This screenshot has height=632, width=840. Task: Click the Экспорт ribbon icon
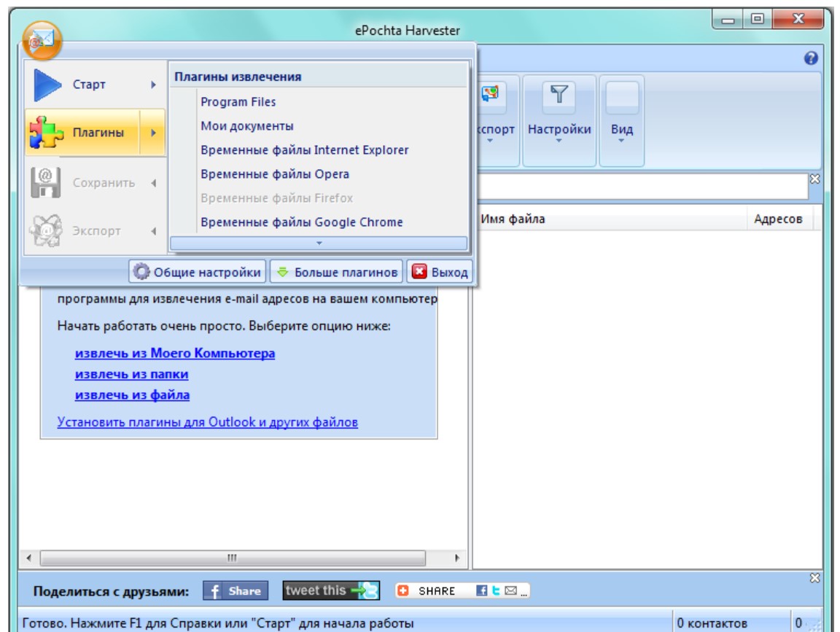[x=490, y=94]
